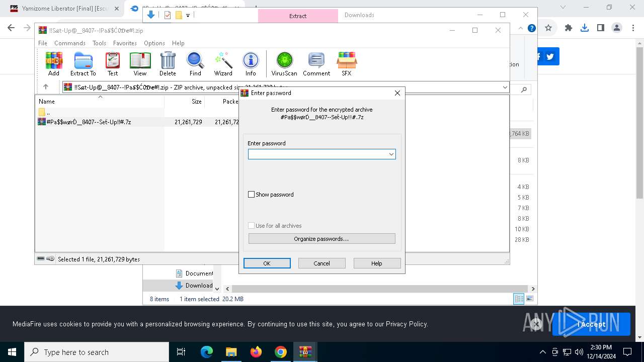644x362 pixels.
Task: Launch the Wizard tool
Action: (x=223, y=64)
